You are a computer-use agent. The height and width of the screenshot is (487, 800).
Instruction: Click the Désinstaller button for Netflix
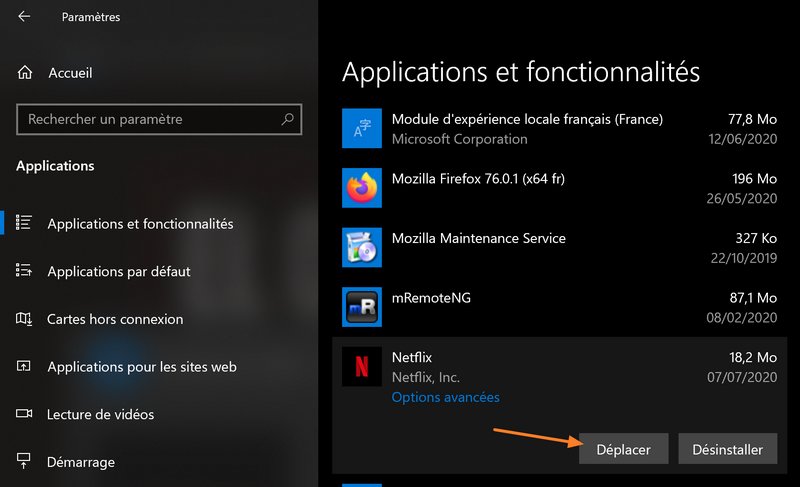click(x=728, y=449)
